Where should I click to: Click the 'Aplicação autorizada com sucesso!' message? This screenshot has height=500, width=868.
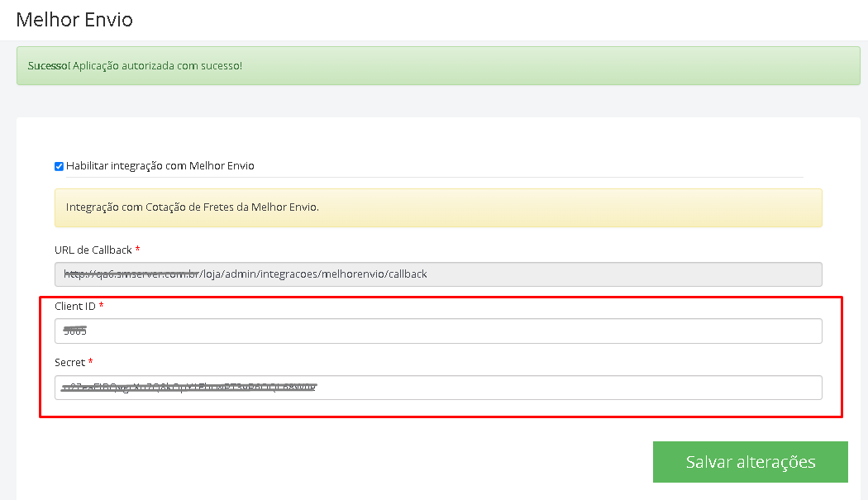tap(157, 65)
